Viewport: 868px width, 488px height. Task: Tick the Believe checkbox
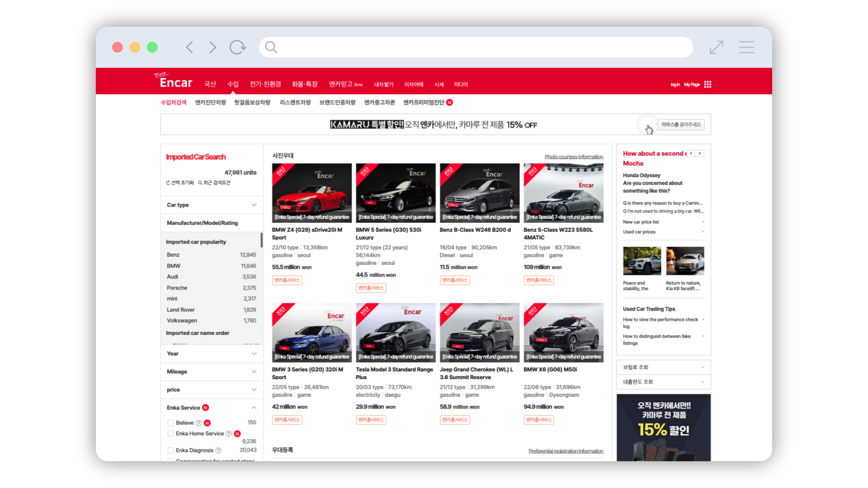[170, 423]
